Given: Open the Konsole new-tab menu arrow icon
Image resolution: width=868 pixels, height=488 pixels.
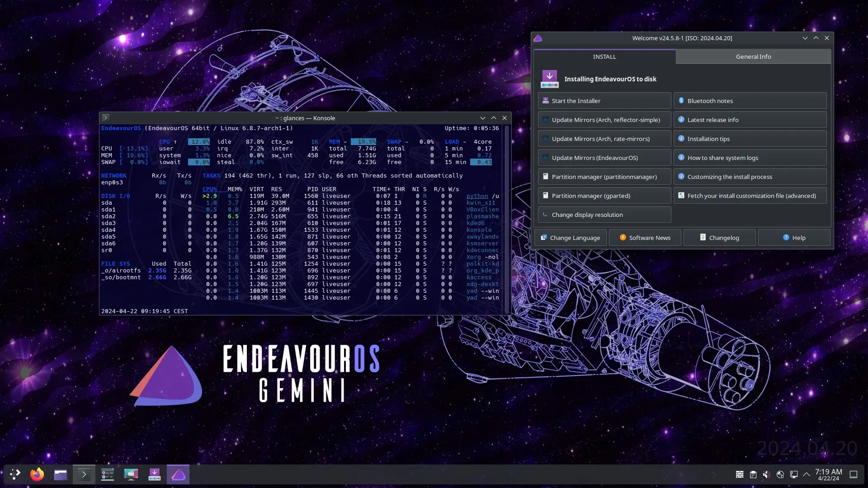Looking at the screenshot, I should [106, 118].
